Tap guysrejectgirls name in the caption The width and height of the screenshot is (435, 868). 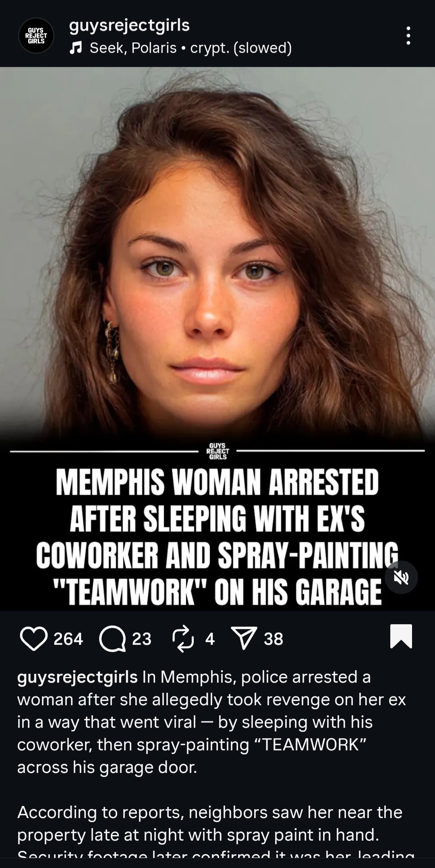click(x=77, y=677)
